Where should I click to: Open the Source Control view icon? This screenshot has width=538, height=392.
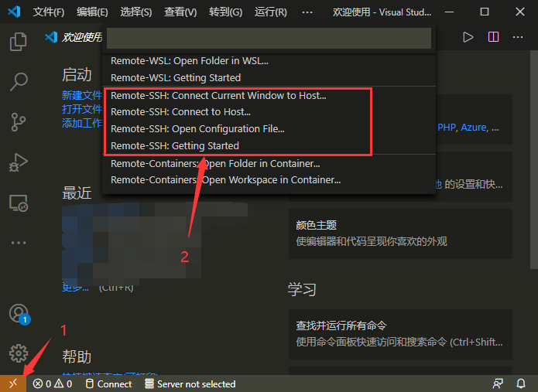click(x=18, y=122)
